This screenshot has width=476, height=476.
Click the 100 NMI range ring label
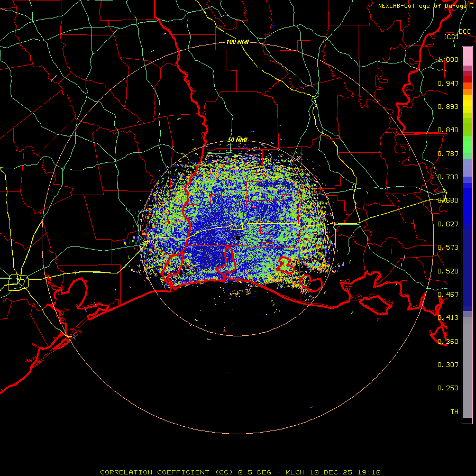237,42
